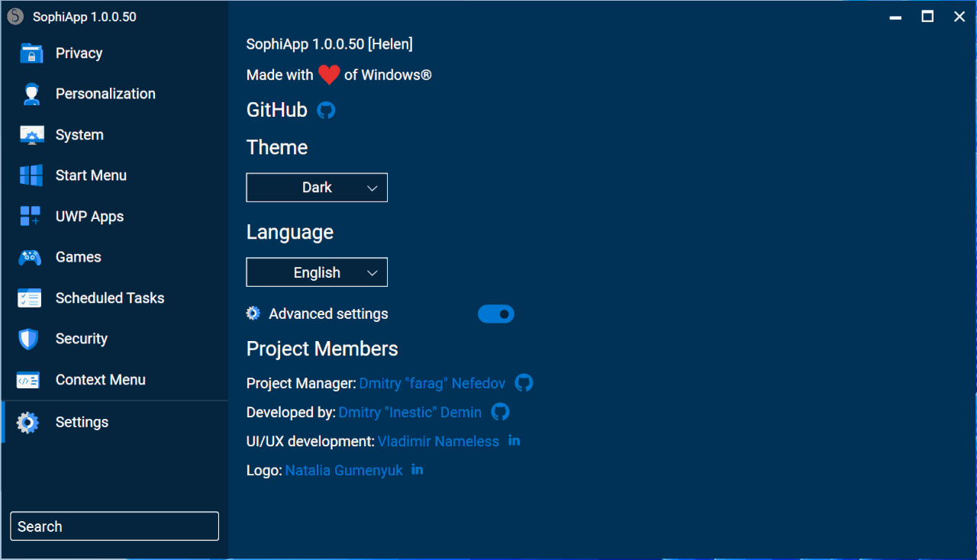This screenshot has height=560, width=977.
Task: Click the small gear next to Advanced settings
Action: point(253,314)
